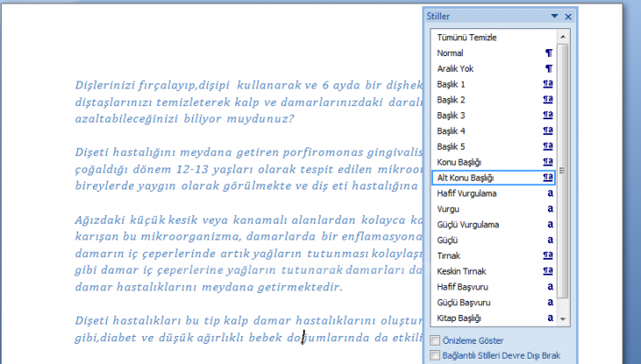
Task: Click linked style icon next to Konu Başlığı
Action: 548,162
